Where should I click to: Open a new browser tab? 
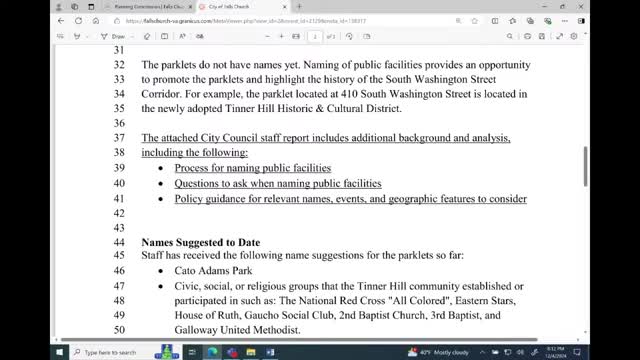(299, 7)
